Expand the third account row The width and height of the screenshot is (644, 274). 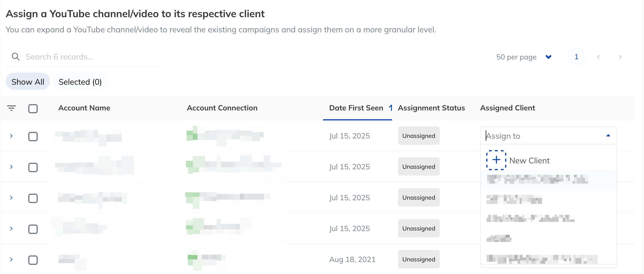point(11,198)
